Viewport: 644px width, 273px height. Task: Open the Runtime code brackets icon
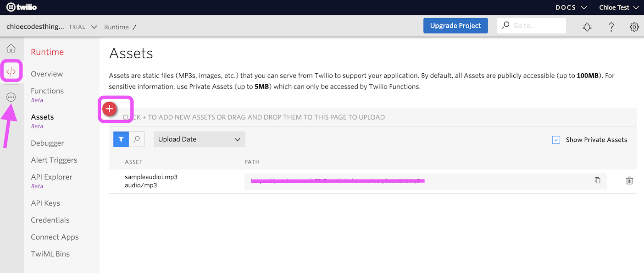tap(11, 71)
